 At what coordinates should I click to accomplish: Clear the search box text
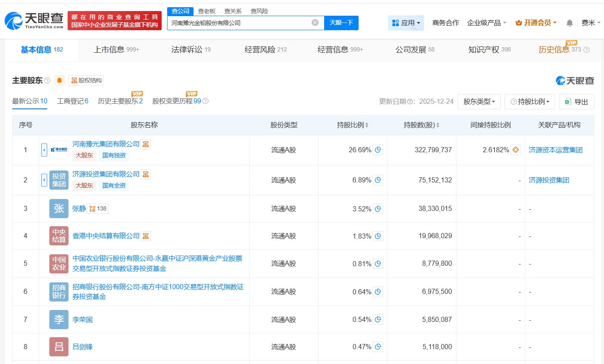315,23
